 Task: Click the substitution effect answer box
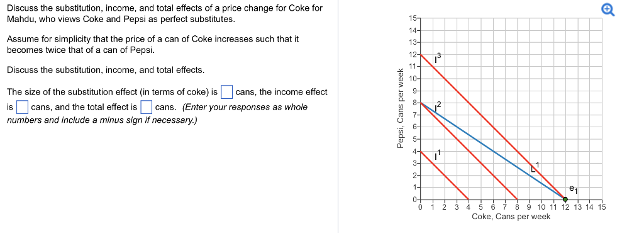point(226,92)
